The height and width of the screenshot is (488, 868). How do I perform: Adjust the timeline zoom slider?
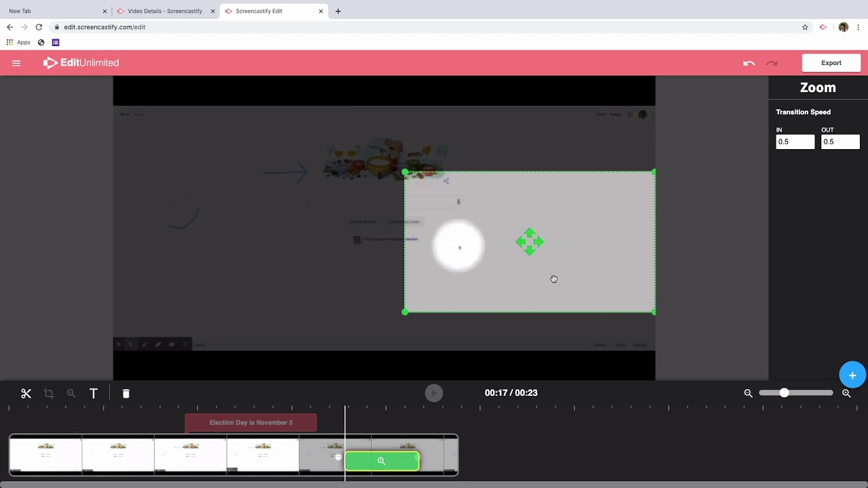pyautogui.click(x=785, y=392)
